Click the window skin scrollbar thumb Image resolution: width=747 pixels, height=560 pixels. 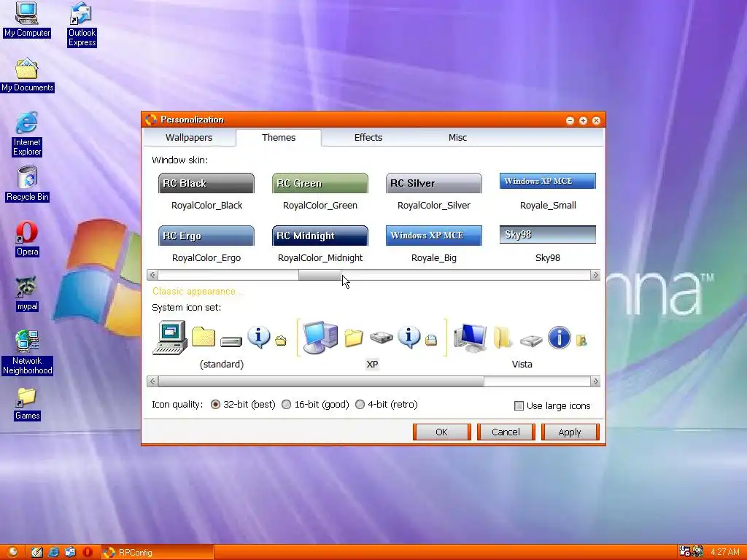click(320, 275)
